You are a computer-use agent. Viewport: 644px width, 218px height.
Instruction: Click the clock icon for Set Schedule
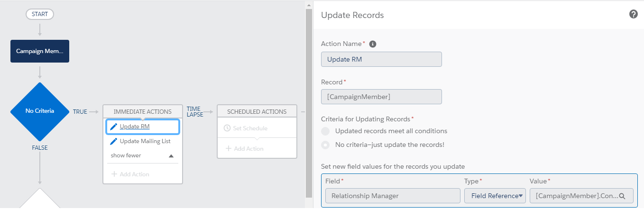click(x=227, y=128)
